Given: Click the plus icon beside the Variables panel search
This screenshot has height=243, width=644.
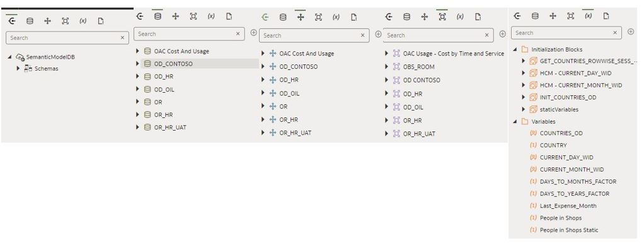Looking at the screenshot, I should (x=630, y=32).
